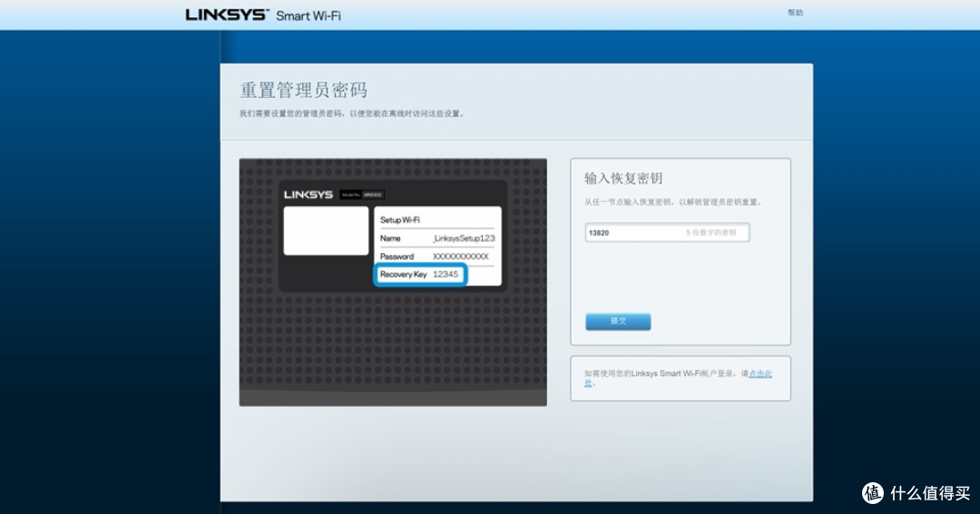Image resolution: width=980 pixels, height=514 pixels.
Task: Click the Recovery Key 12345 example label
Action: pyautogui.click(x=419, y=274)
